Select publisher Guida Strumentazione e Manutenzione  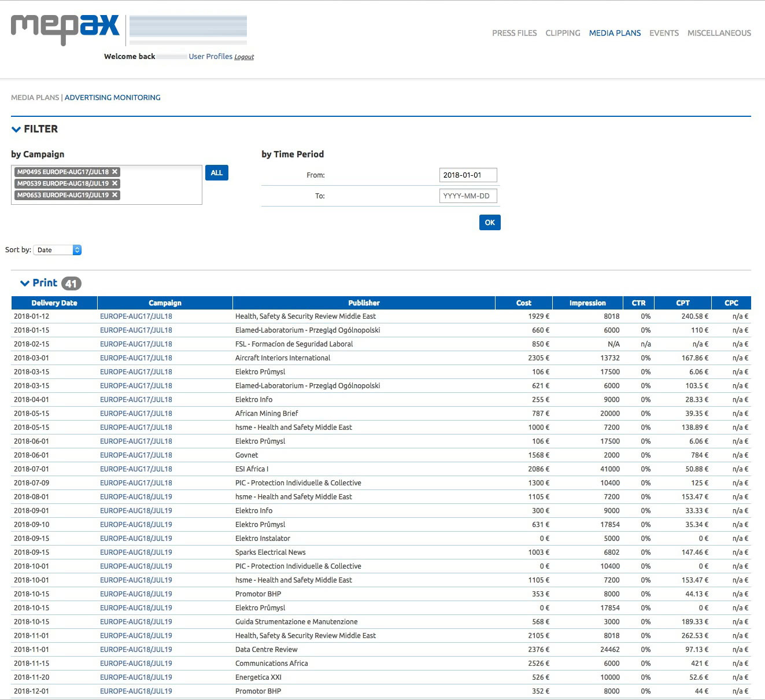pos(296,622)
